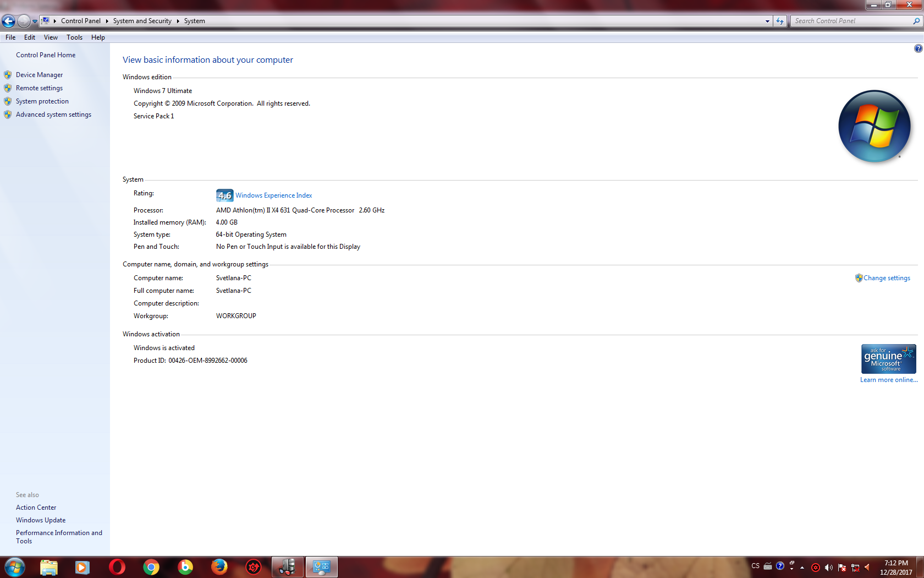
Task: Click the language bar help icon
Action: point(780,566)
